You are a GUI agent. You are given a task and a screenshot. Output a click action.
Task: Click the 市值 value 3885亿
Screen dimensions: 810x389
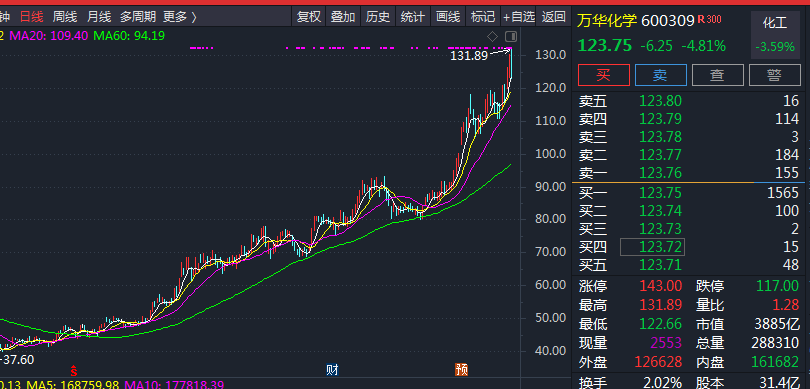[777, 324]
